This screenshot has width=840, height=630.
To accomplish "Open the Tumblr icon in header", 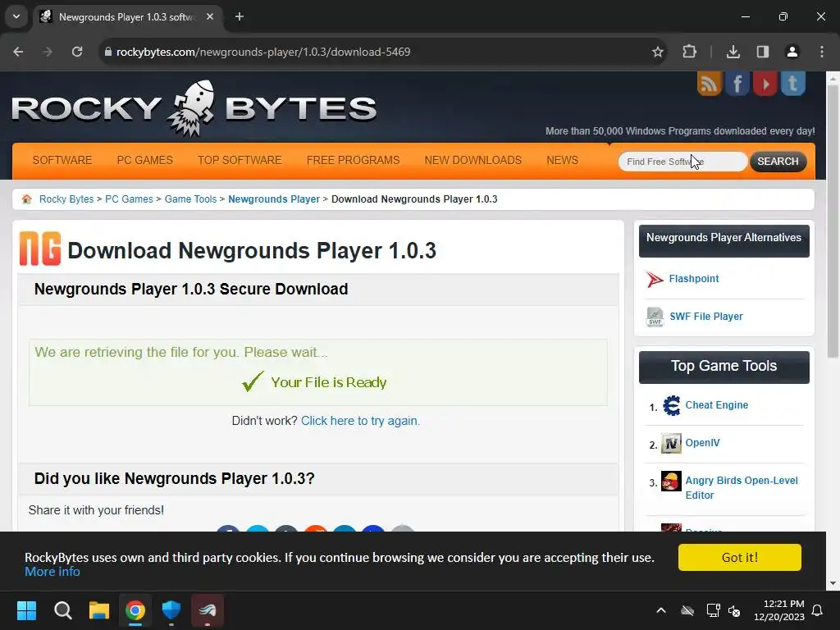I will (x=793, y=84).
